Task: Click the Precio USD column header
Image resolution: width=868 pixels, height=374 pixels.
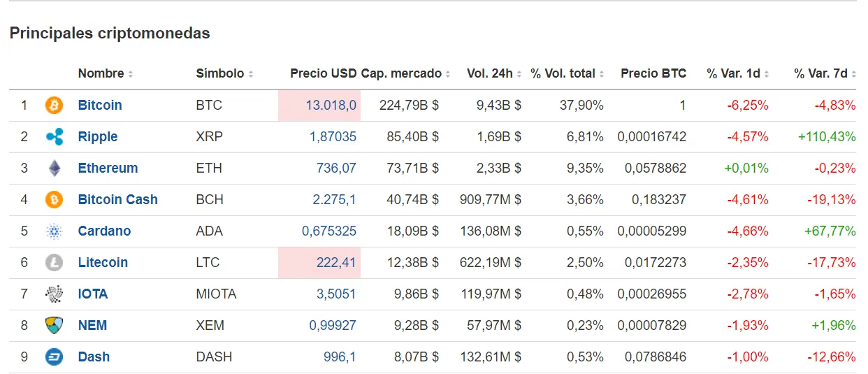Action: tap(323, 73)
